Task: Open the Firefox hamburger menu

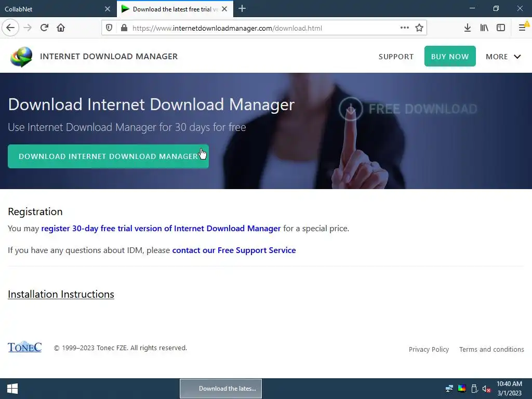Action: (523, 28)
